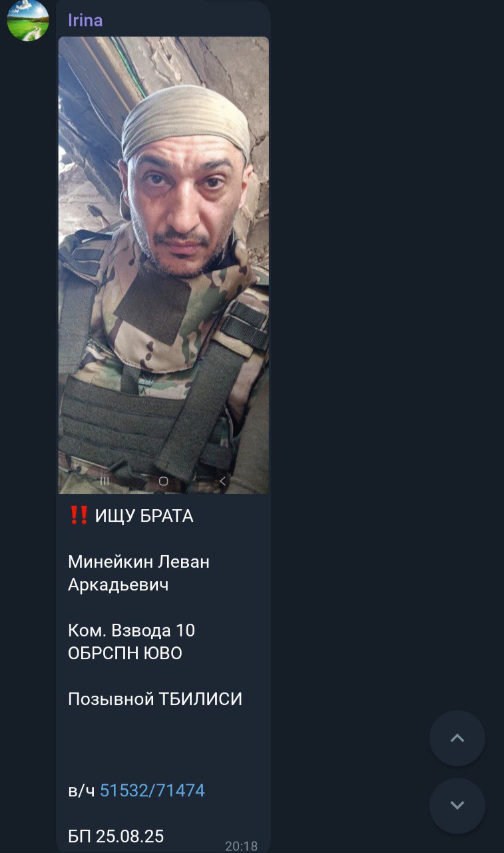Tap the recent apps bars inside the photo
This screenshot has height=853, width=504.
(105, 480)
